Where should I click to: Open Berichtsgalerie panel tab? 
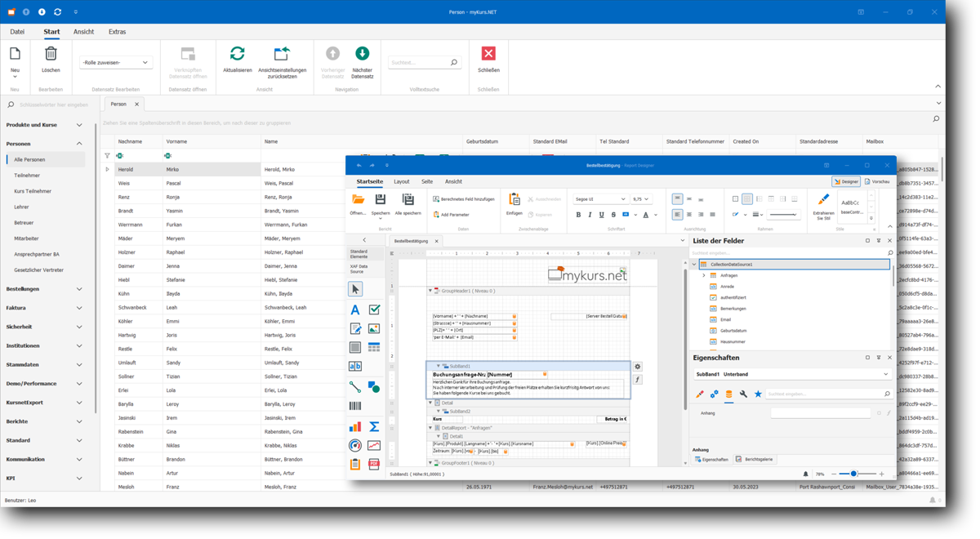point(755,459)
